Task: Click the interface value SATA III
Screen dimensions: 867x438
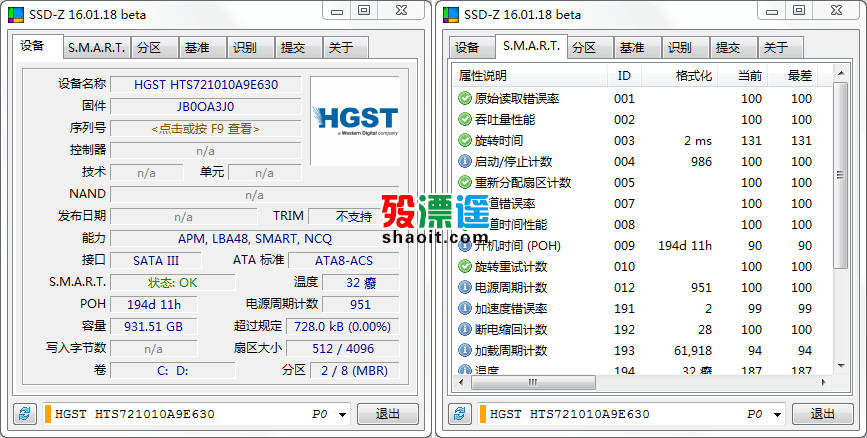Action: coord(156,260)
